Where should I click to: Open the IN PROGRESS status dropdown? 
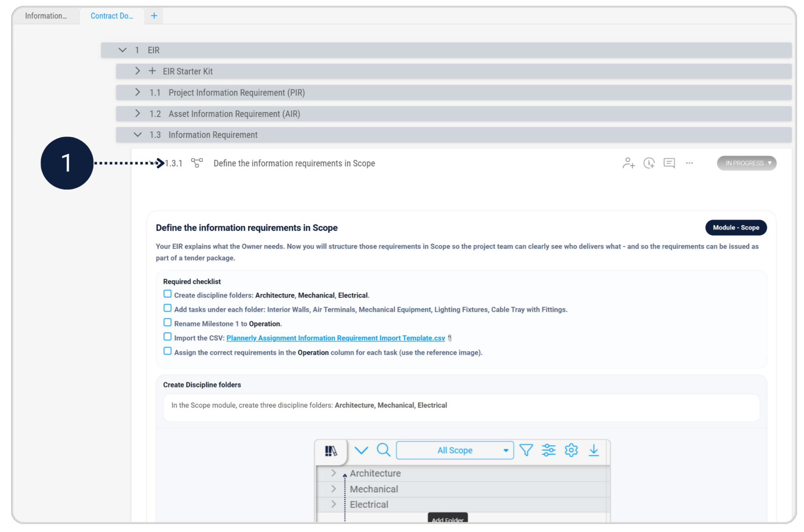tap(746, 163)
